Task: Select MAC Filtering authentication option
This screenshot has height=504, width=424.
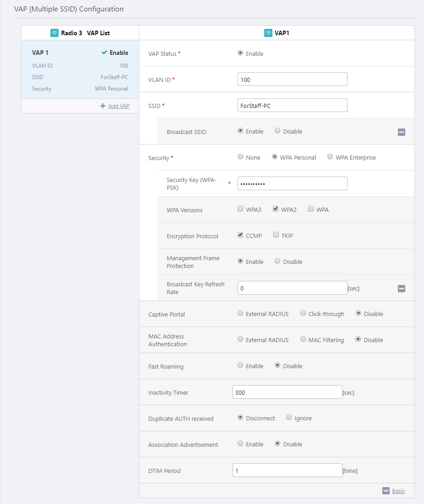Action: [x=303, y=339]
